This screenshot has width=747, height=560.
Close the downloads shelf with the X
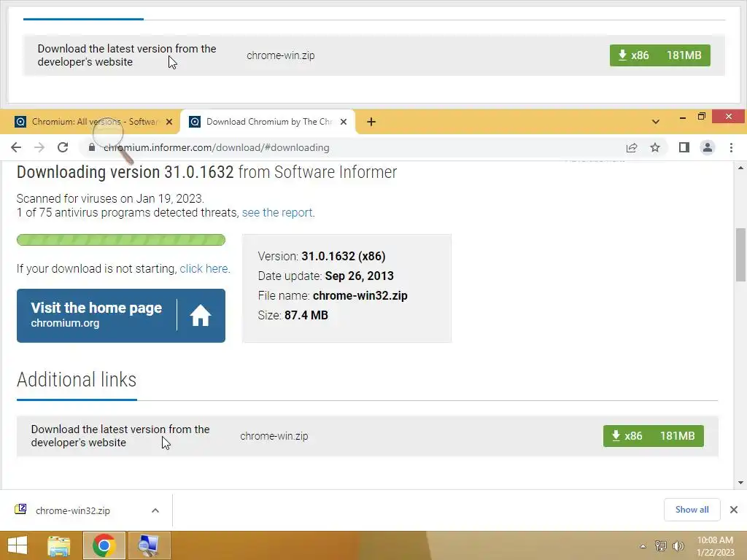pyautogui.click(x=734, y=510)
